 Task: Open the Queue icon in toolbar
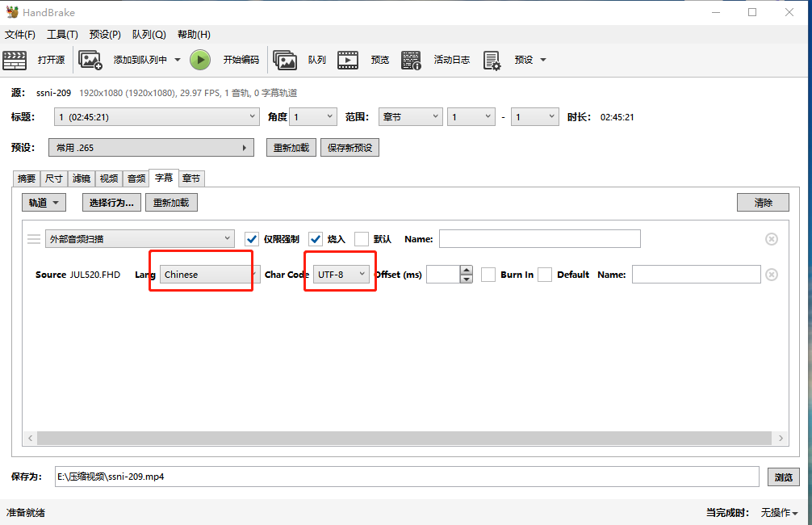[x=285, y=60]
